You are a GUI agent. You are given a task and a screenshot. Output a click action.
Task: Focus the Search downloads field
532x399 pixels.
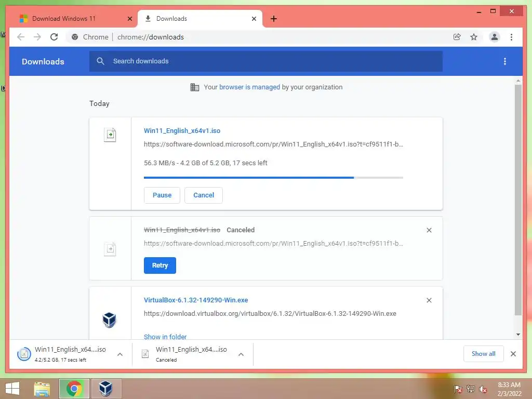point(266,61)
